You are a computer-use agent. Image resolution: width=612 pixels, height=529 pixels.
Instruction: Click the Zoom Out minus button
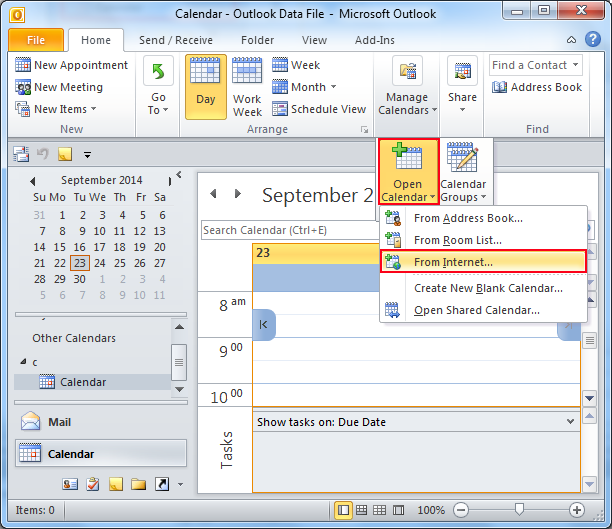[x=461, y=510]
